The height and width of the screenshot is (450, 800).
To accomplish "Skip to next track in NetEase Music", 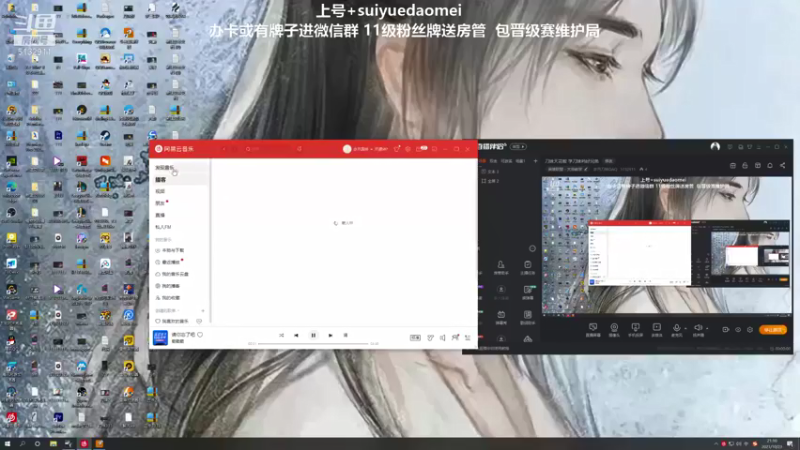I will pyautogui.click(x=330, y=335).
